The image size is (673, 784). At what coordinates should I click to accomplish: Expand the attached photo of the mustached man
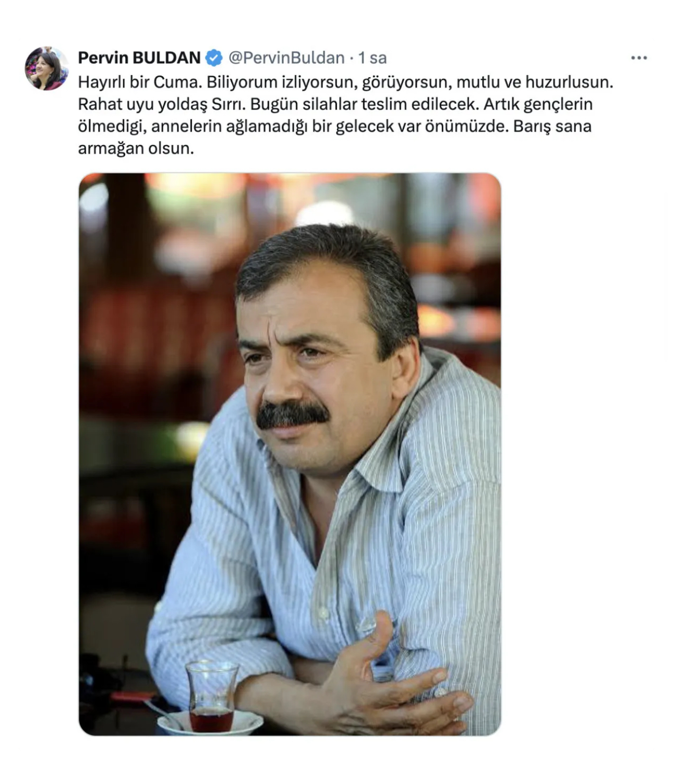[290, 454]
